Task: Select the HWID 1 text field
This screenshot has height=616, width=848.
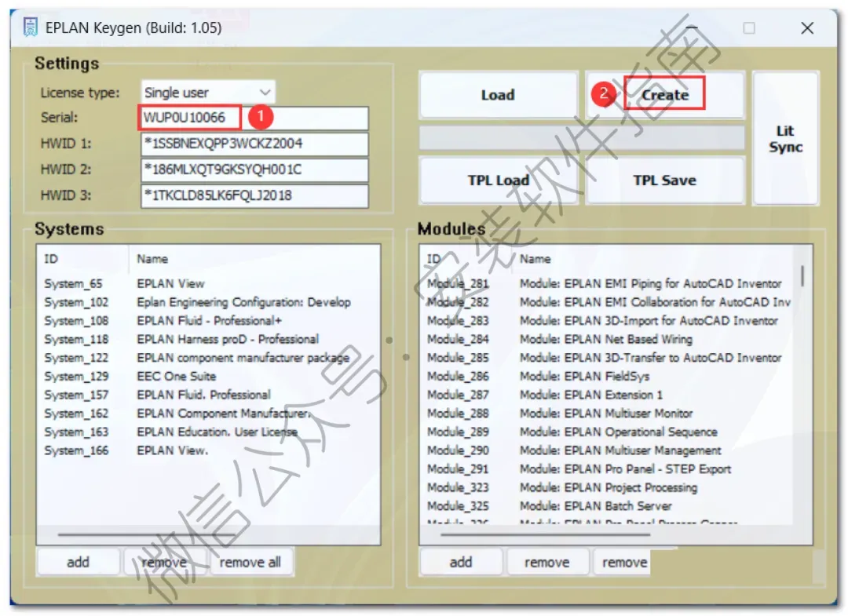Action: click(x=254, y=144)
